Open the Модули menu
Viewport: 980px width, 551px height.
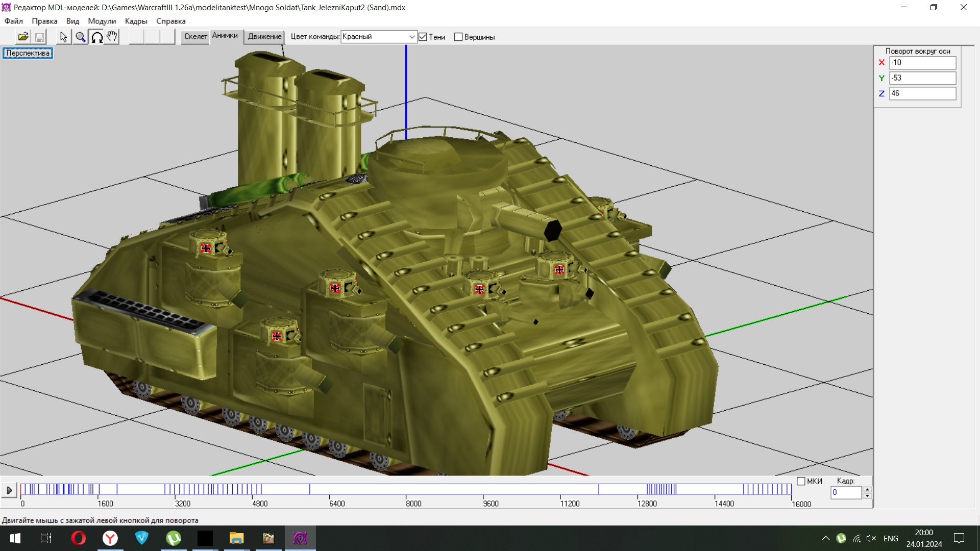pos(102,21)
